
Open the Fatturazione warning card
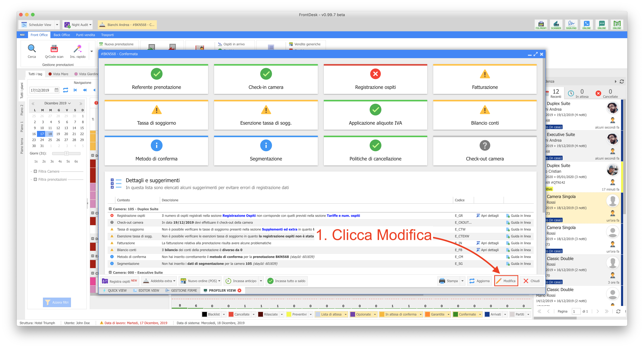tap(485, 79)
